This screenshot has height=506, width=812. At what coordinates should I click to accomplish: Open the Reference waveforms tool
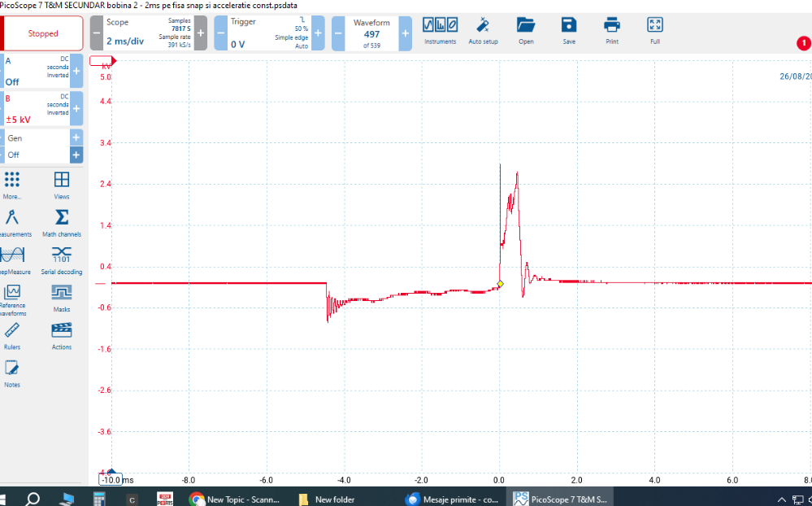coord(12,293)
